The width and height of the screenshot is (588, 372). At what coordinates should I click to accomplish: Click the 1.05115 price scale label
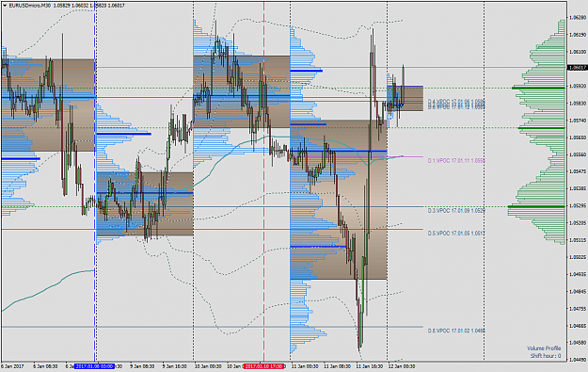tap(578, 240)
